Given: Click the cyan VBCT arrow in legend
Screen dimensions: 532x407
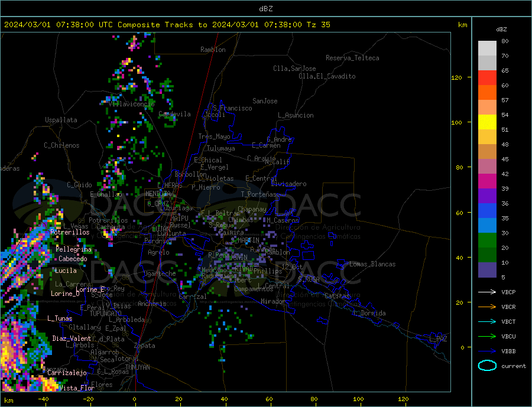Looking at the screenshot, I should pos(487,321).
